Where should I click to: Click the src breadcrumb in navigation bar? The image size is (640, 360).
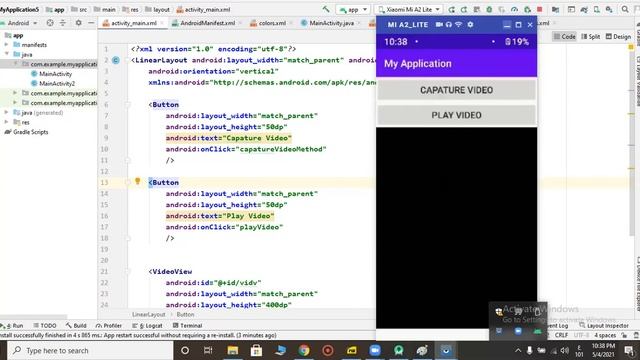click(x=79, y=9)
